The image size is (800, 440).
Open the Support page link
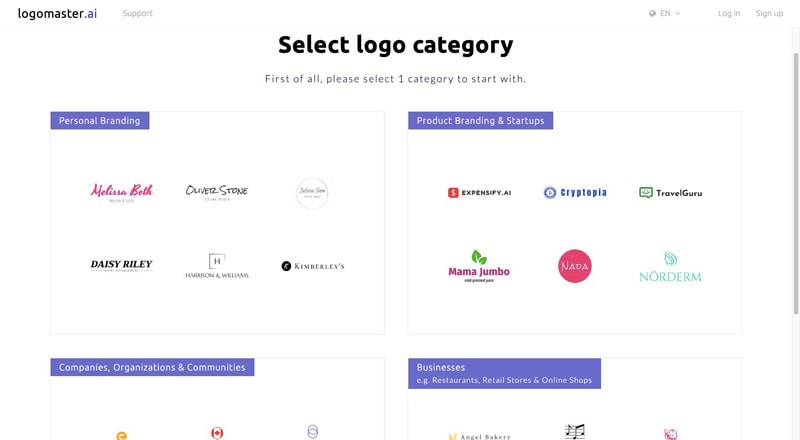(x=138, y=13)
